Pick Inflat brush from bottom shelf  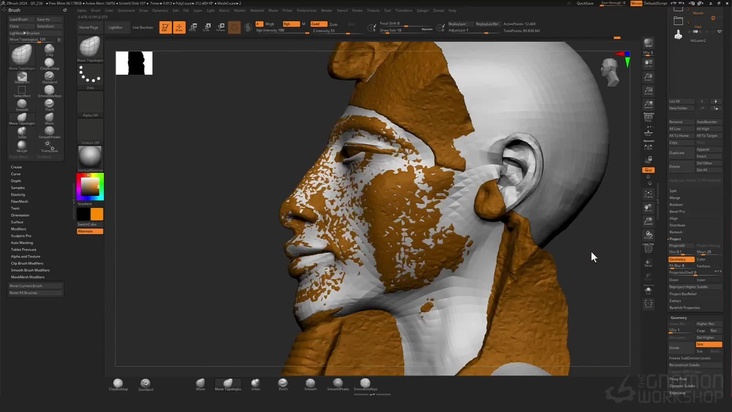click(x=255, y=384)
